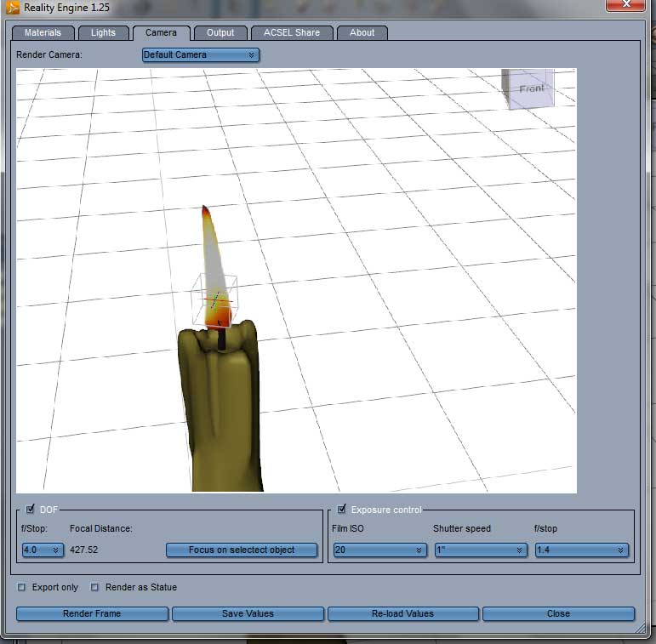Open the Render Camera dropdown
656x644 pixels.
(x=201, y=54)
